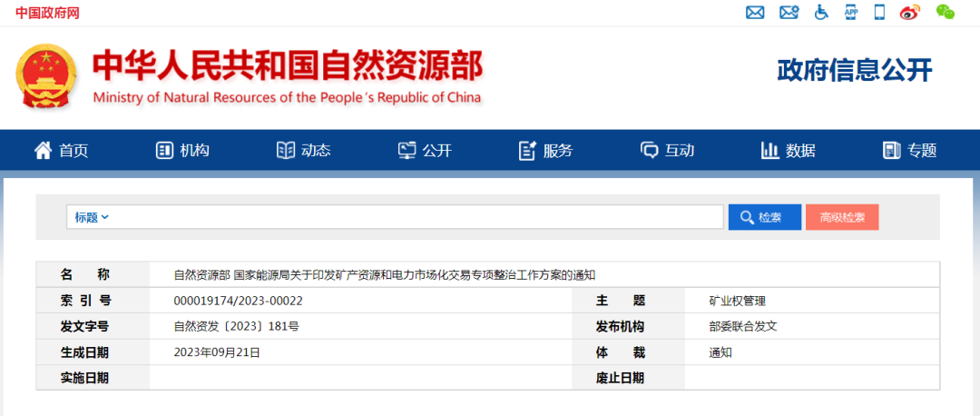This screenshot has height=416, width=980.
Task: Open the wheelchair accessibility icon
Action: 821,13
